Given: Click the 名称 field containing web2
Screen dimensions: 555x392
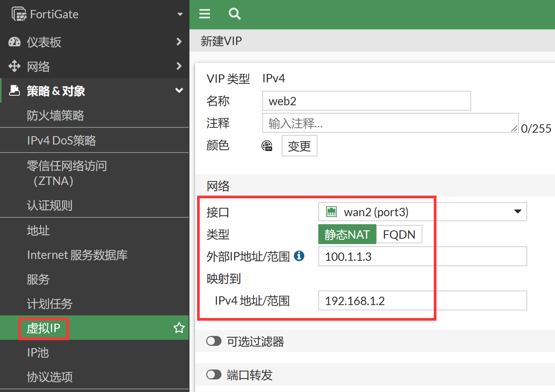Looking at the screenshot, I should click(x=366, y=101).
